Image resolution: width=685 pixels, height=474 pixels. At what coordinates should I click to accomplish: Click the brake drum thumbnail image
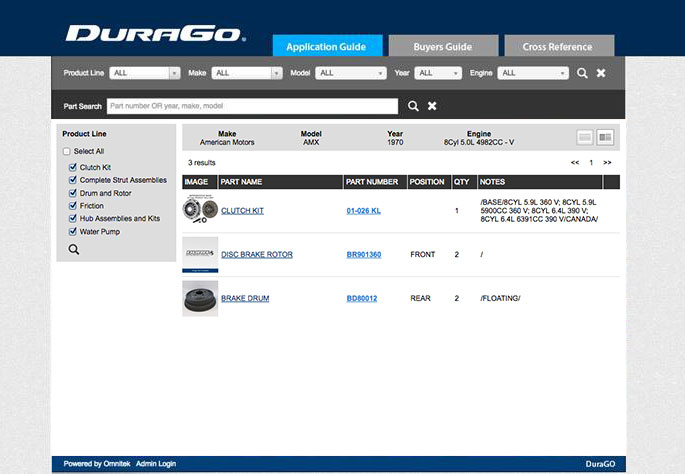pos(200,298)
